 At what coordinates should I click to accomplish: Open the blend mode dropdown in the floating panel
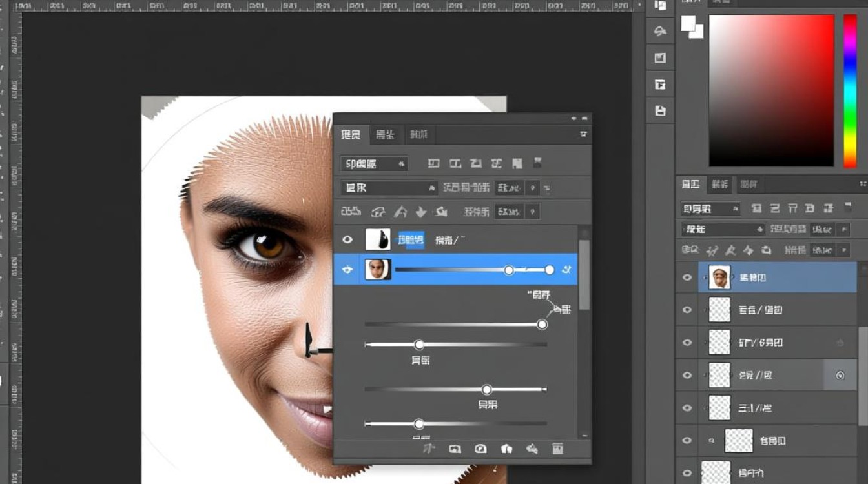click(x=389, y=188)
